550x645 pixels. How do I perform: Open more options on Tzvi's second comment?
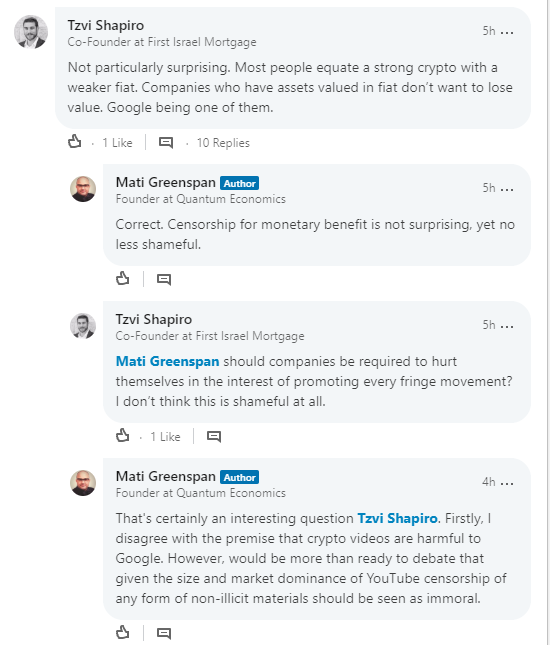pos(507,326)
